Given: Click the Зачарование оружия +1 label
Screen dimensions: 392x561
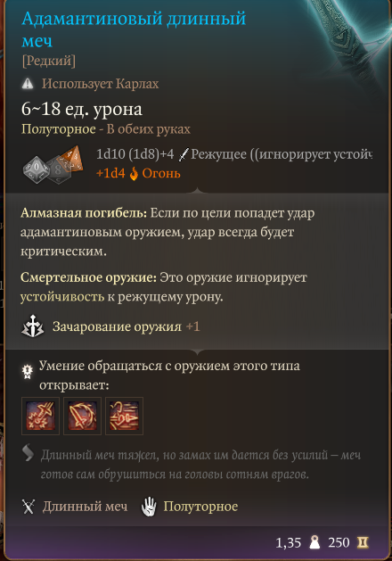Looking at the screenshot, I should tap(127, 326).
